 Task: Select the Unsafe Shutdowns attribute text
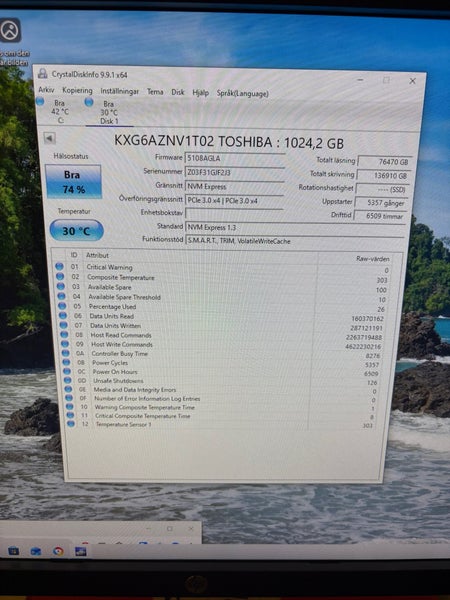pyautogui.click(x=118, y=381)
